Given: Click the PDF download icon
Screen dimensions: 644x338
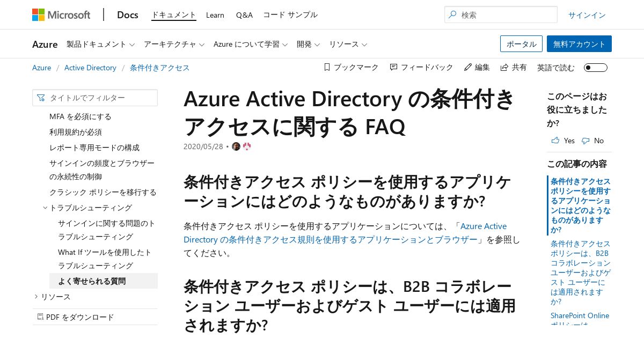Looking at the screenshot, I should [x=40, y=317].
